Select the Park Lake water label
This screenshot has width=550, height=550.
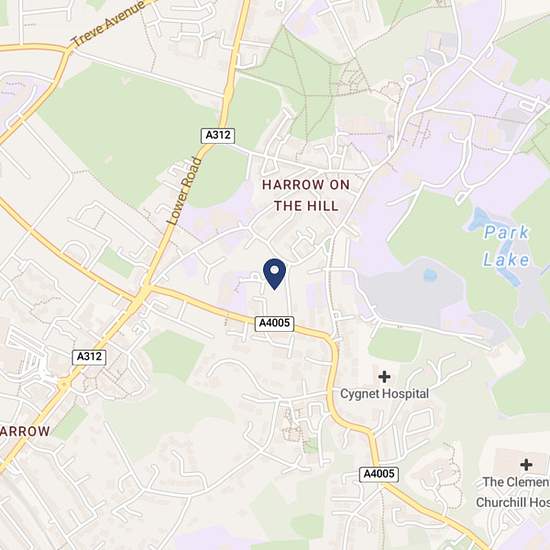pyautogui.click(x=506, y=246)
